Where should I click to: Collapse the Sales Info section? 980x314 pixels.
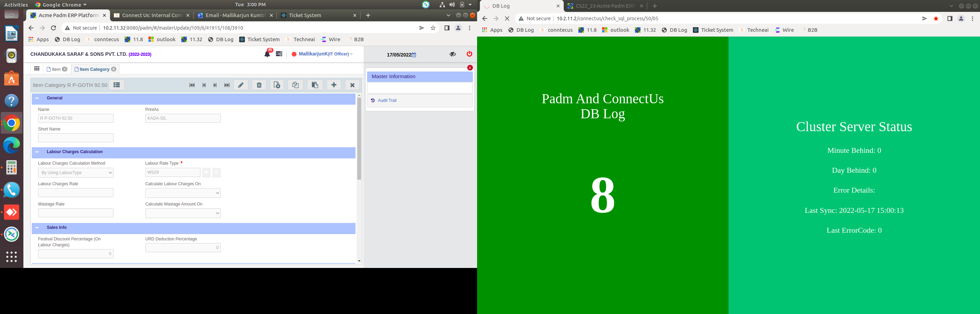pos(37,227)
